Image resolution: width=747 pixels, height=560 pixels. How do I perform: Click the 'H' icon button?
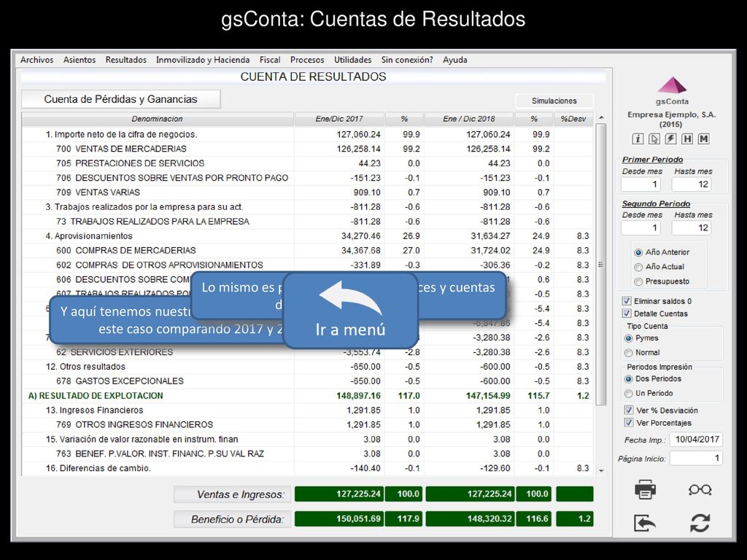(x=687, y=139)
